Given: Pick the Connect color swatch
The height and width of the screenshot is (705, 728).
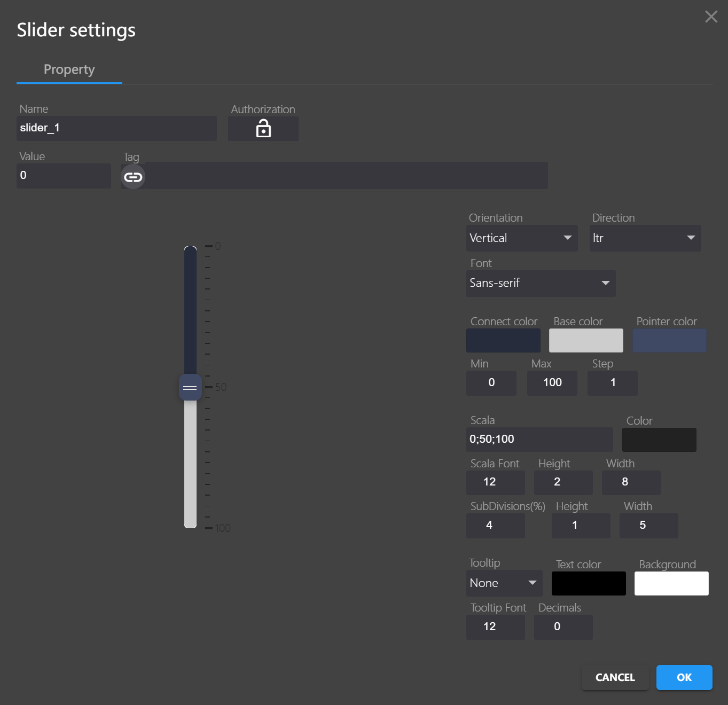Looking at the screenshot, I should [503, 340].
